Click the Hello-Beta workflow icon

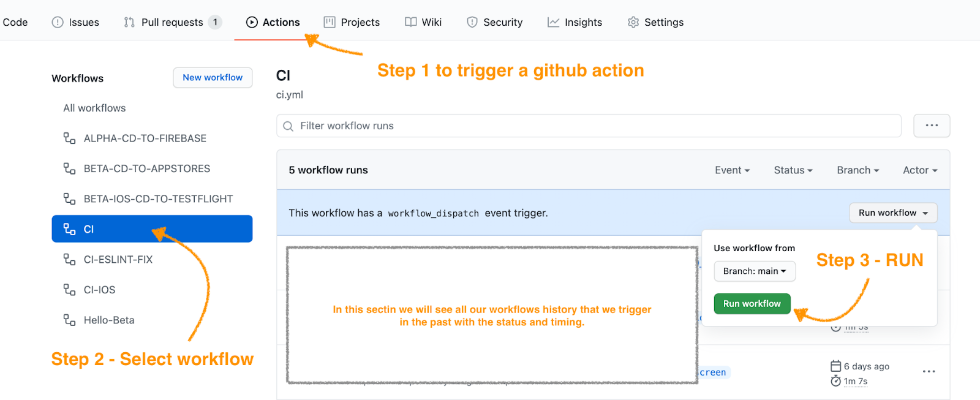point(69,320)
